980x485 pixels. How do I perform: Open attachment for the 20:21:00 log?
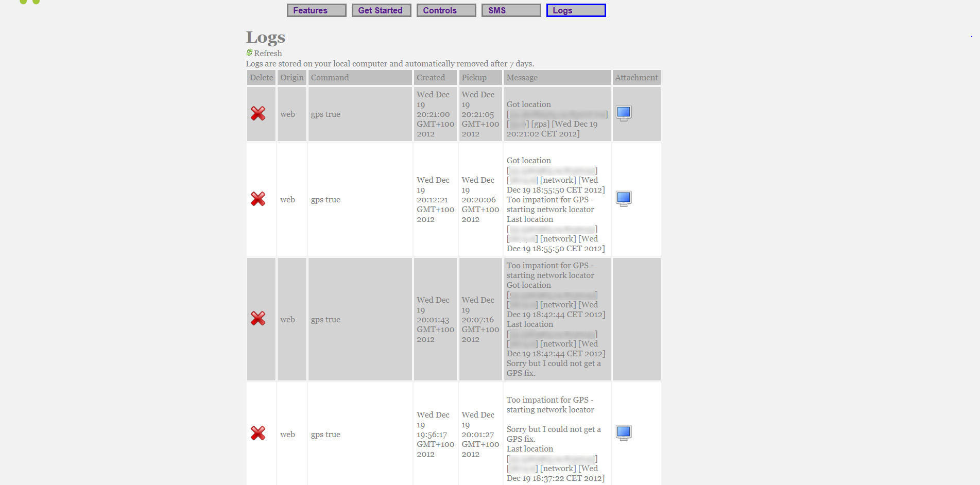624,113
